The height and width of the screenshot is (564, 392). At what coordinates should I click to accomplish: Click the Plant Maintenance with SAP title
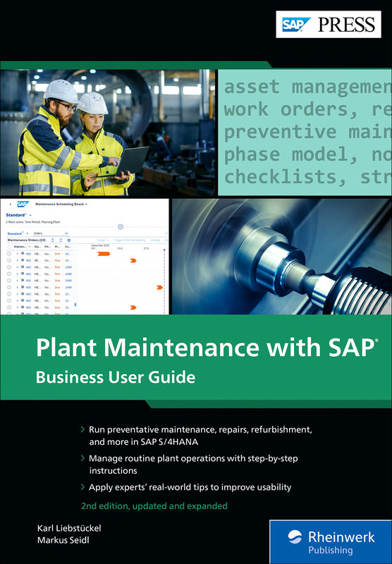click(207, 348)
